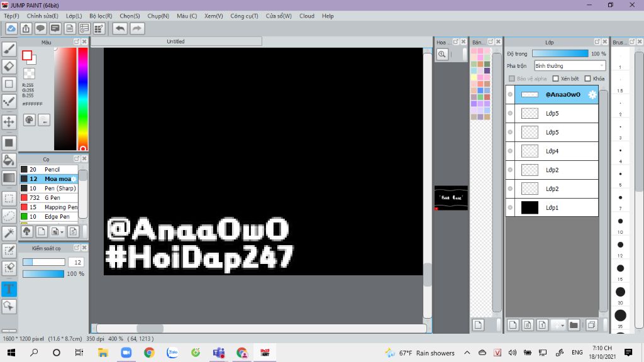Select the rectangular selection tool
Screen dimensions: 644x362
(9, 199)
